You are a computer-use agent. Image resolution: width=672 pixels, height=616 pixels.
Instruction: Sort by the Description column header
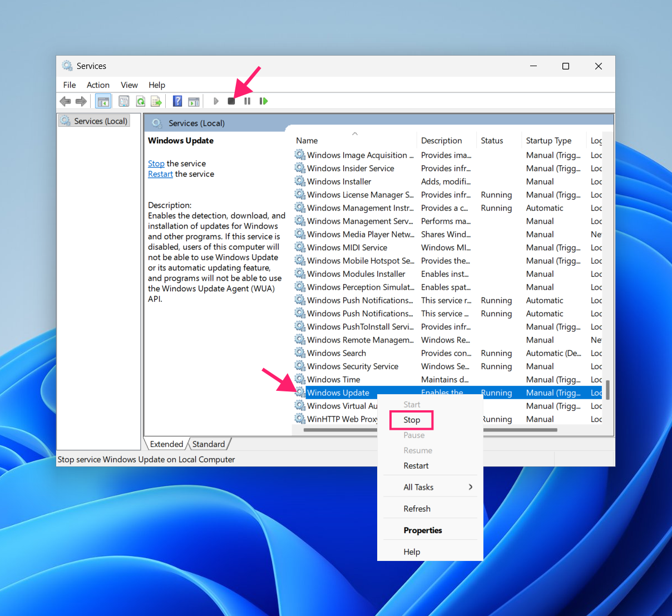click(447, 141)
